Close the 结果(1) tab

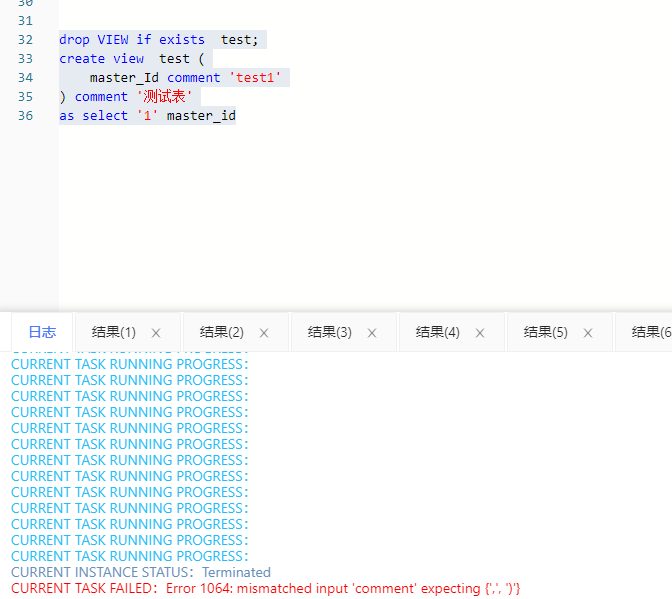click(x=156, y=333)
